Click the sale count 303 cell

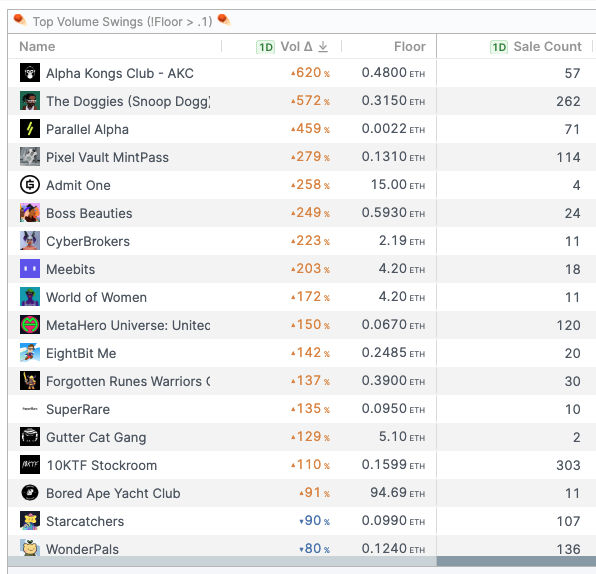[568, 465]
